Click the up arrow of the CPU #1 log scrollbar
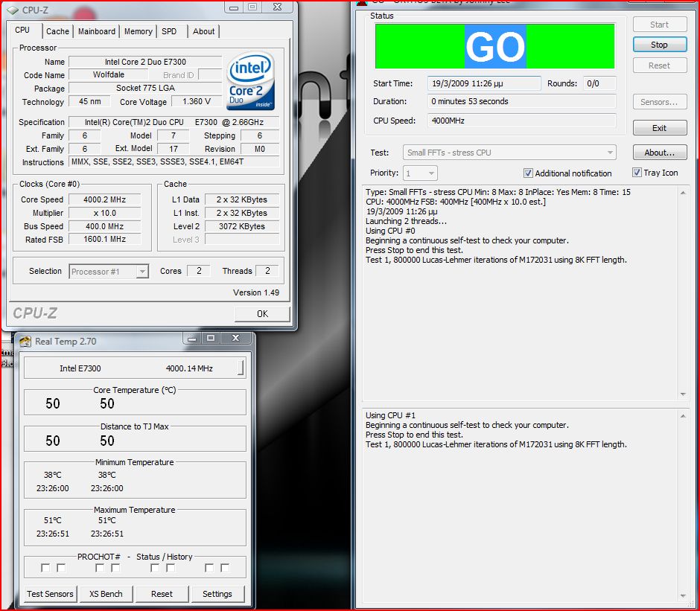700x611 pixels. pyautogui.click(x=683, y=416)
